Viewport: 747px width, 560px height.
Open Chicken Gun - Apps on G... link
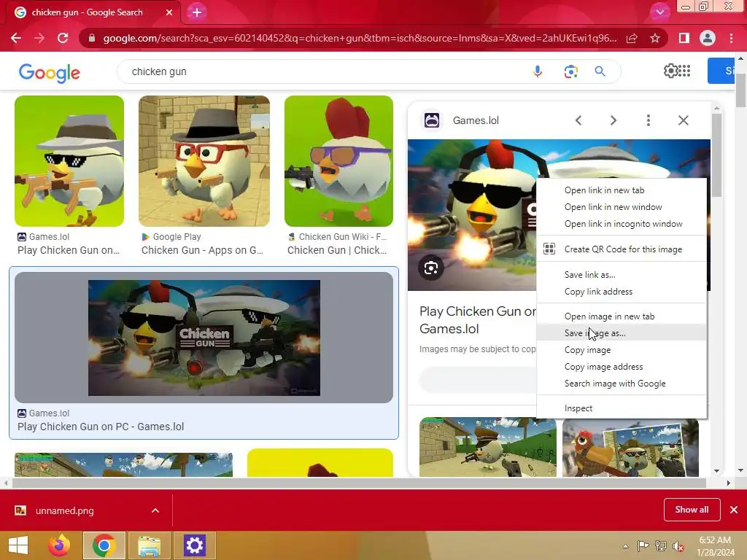coord(202,250)
